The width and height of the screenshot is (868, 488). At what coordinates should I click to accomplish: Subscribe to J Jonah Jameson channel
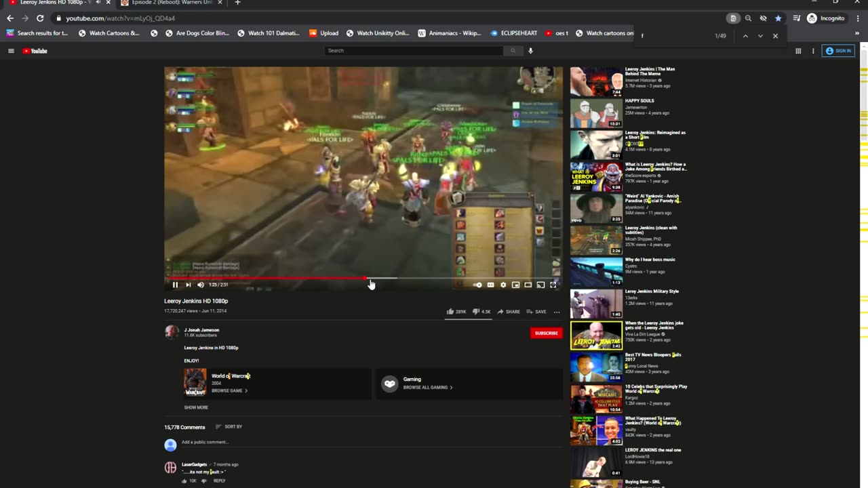[x=546, y=333]
